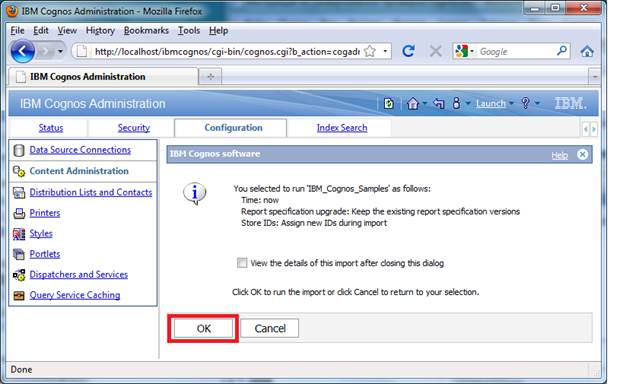Click the Cognos home icon
Image resolution: width=623 pixels, height=384 pixels.
point(413,104)
